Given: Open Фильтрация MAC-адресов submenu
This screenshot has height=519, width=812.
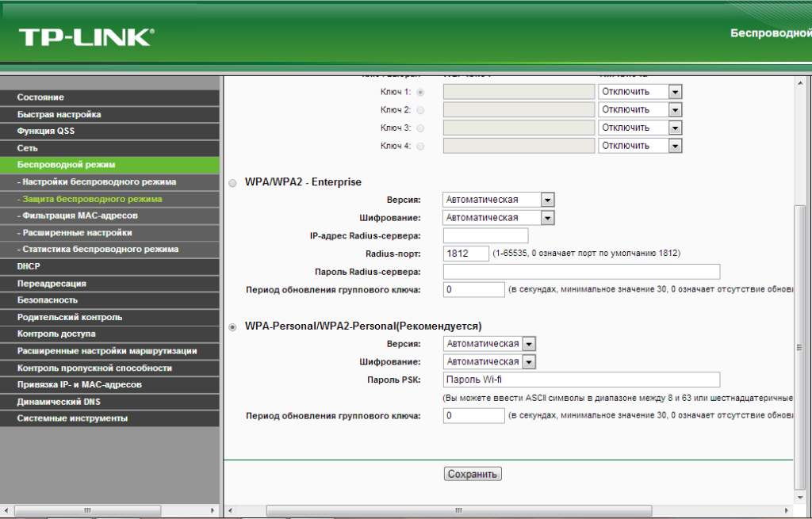Looking at the screenshot, I should pos(79,216).
